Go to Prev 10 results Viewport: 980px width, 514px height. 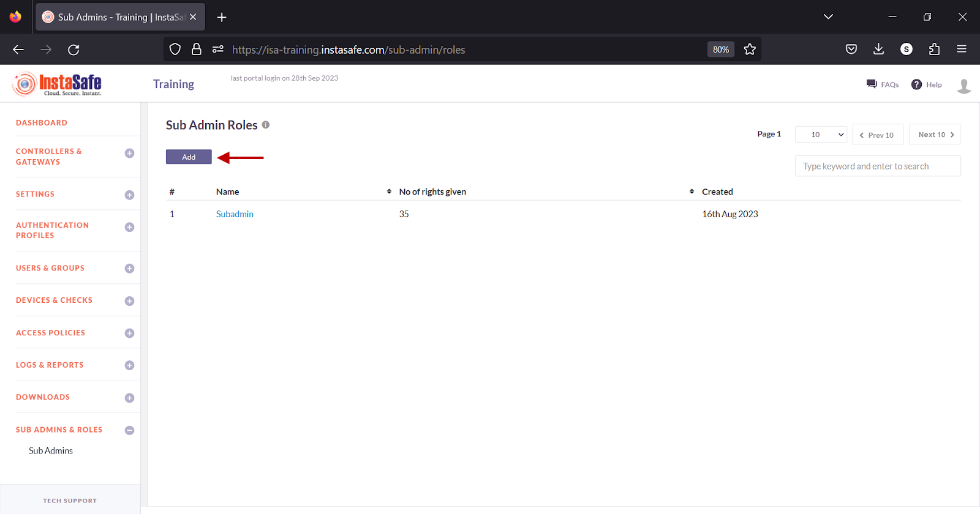(877, 135)
